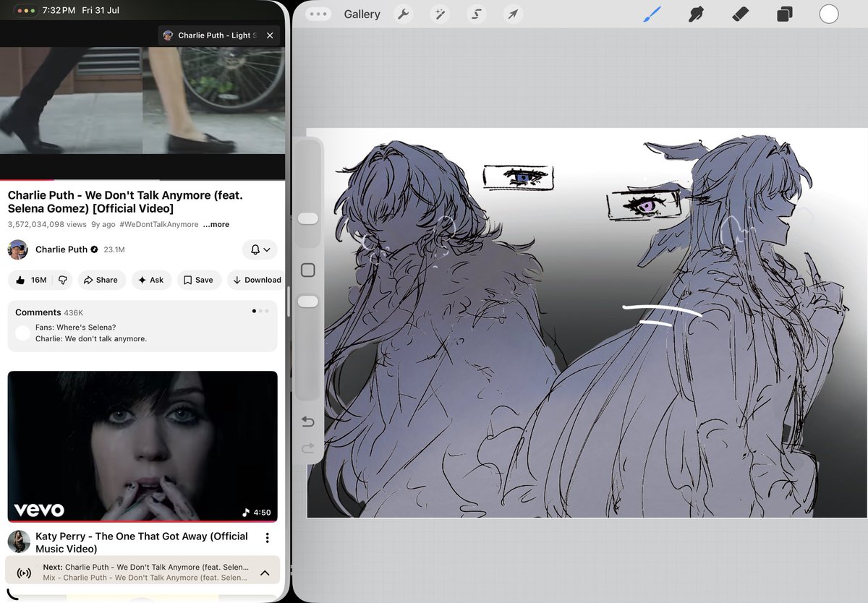Viewport: 868px width, 603px height.
Task: Dislike the video
Action: pos(63,280)
